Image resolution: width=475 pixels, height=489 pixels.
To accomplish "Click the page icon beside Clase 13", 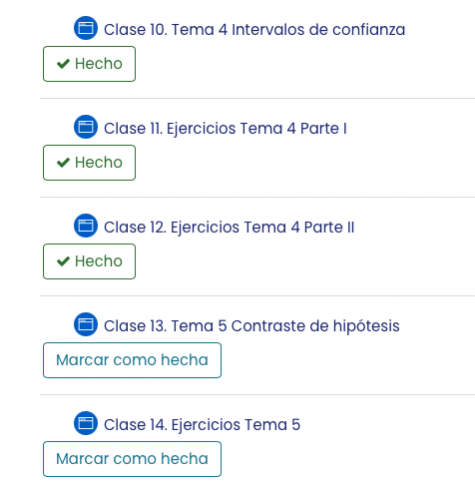I will click(x=86, y=324).
